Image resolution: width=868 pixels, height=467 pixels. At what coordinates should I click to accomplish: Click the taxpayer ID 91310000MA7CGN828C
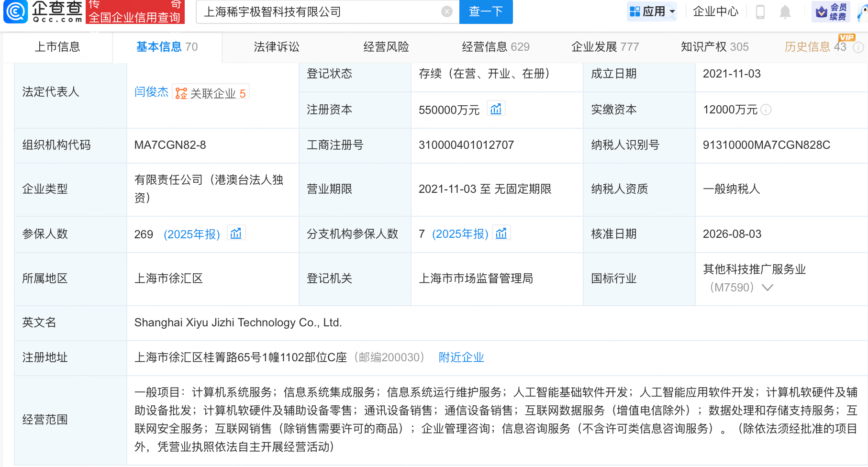[x=767, y=145]
